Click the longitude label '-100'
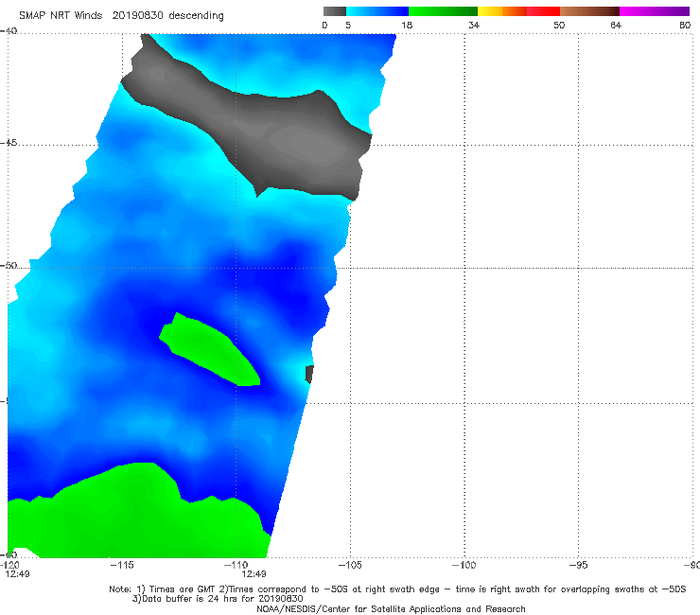 click(x=464, y=565)
